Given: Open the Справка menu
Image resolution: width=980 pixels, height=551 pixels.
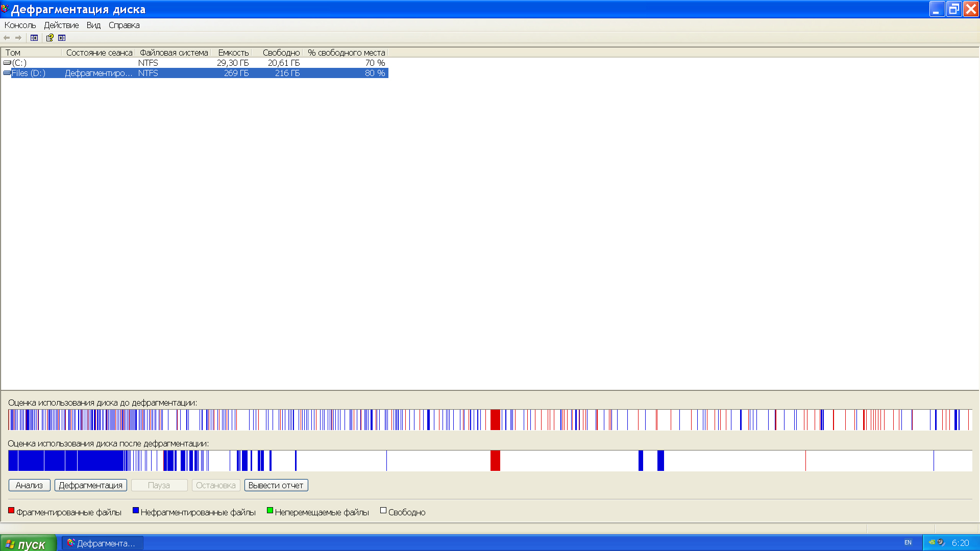Looking at the screenshot, I should pos(124,25).
